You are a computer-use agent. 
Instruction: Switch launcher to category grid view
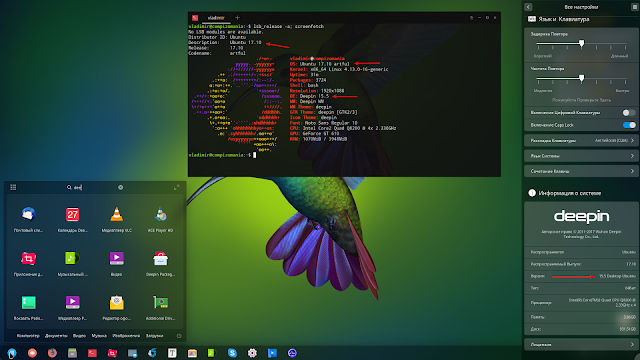tap(13, 187)
